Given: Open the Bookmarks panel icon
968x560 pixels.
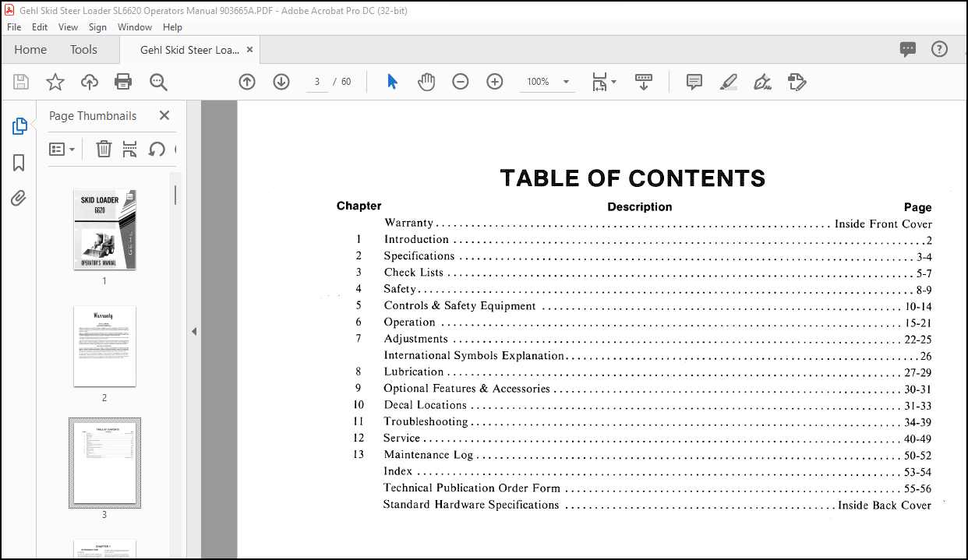Looking at the screenshot, I should point(19,163).
